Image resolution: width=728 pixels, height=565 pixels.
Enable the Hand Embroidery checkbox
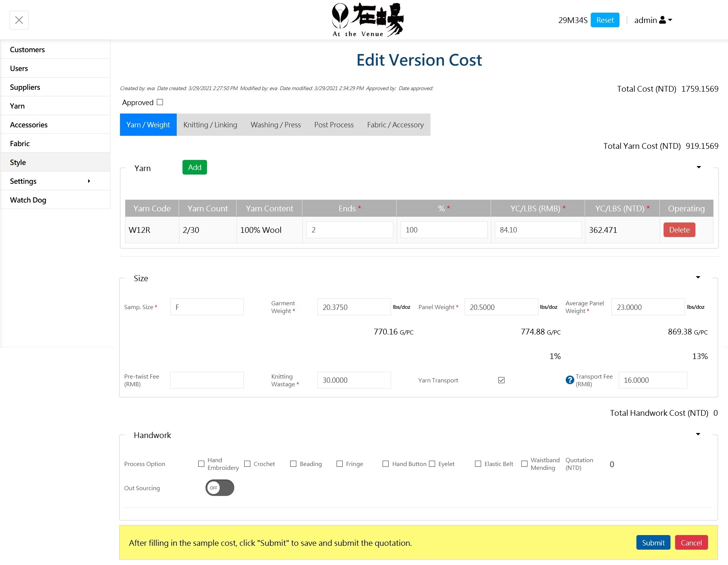pos(201,464)
